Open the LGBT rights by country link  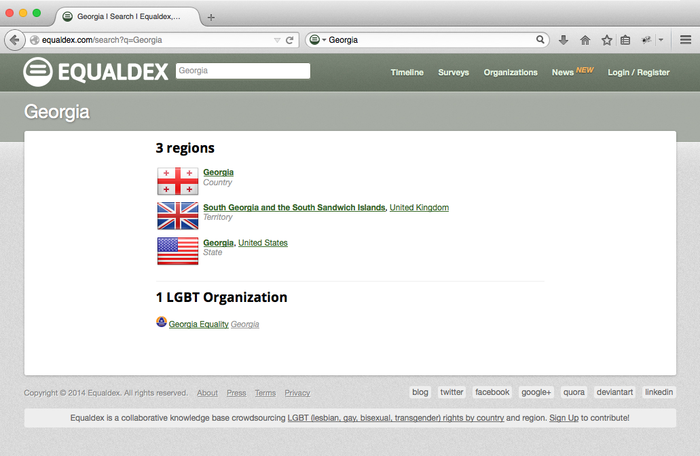tap(396, 418)
